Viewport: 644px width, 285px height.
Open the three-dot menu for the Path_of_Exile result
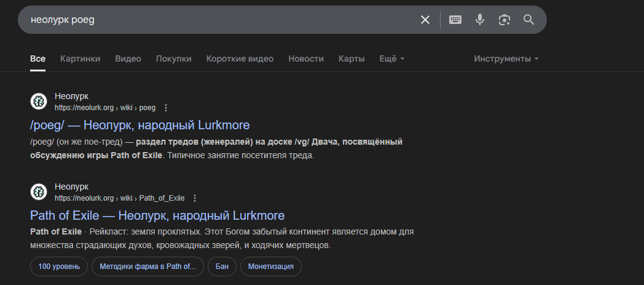pyautogui.click(x=195, y=198)
